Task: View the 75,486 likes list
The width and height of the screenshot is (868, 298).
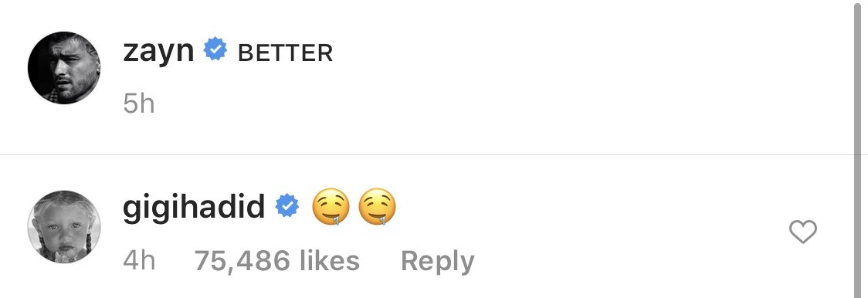Action: [276, 260]
